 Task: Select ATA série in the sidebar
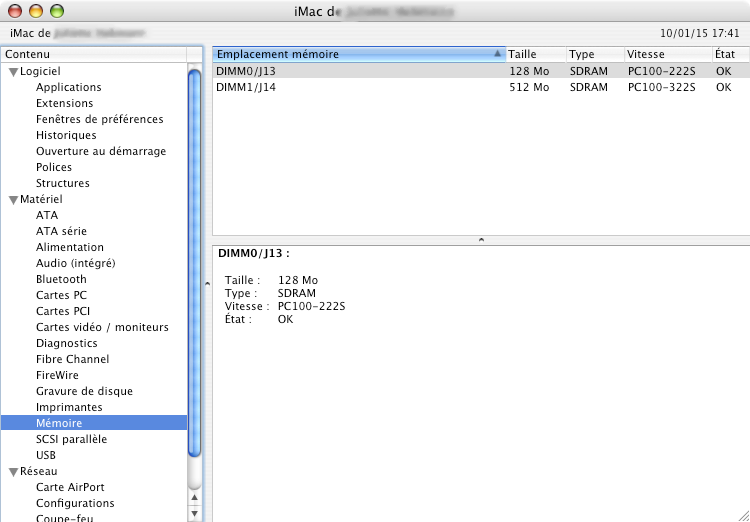(61, 231)
